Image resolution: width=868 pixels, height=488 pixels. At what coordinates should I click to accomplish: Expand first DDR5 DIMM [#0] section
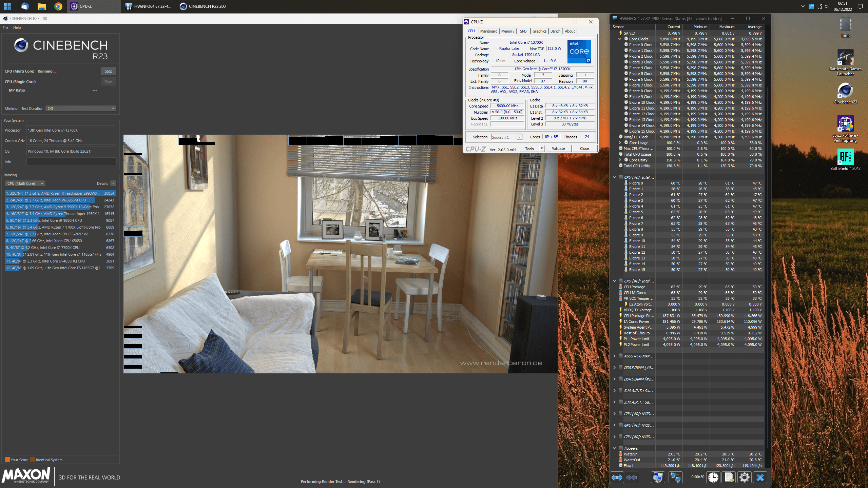(x=614, y=368)
